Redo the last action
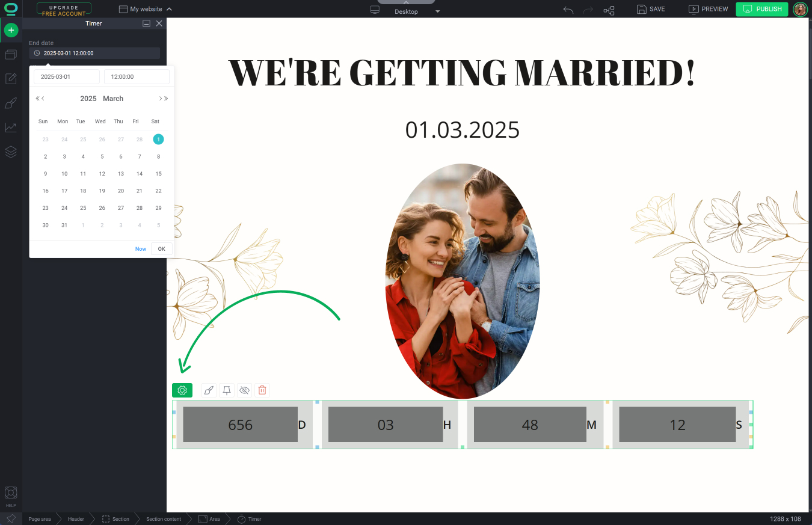This screenshot has width=812, height=525. coord(588,10)
